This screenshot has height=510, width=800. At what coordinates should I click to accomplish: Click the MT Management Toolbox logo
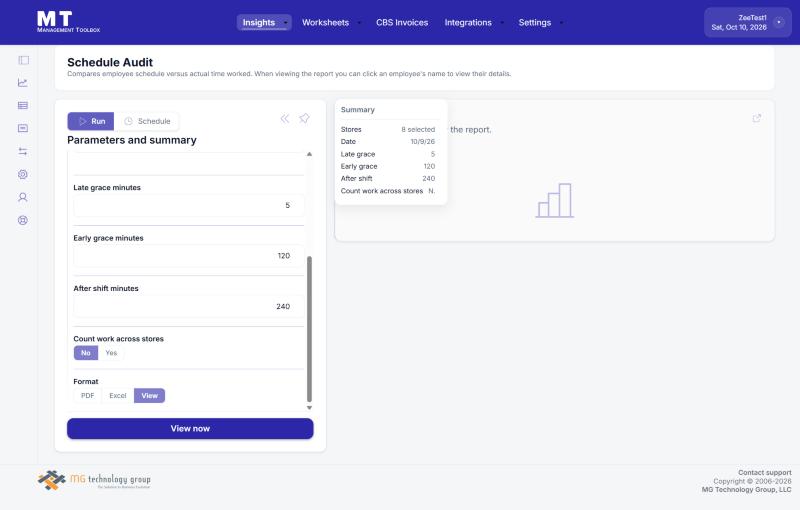point(68,22)
